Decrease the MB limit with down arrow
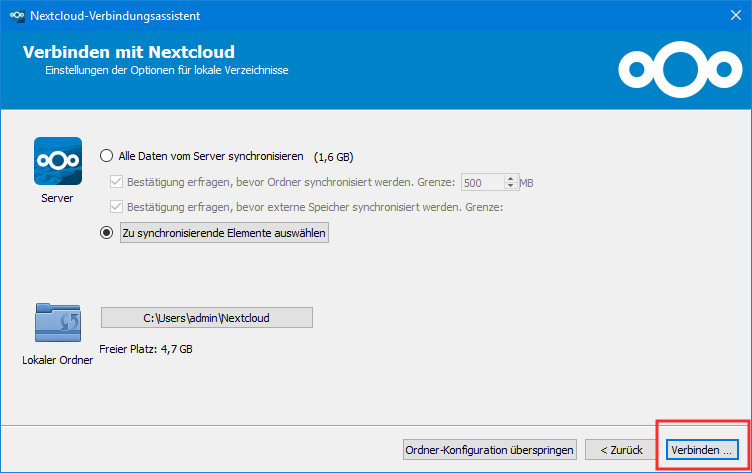Viewport: 752px width, 473px height. coord(511,187)
